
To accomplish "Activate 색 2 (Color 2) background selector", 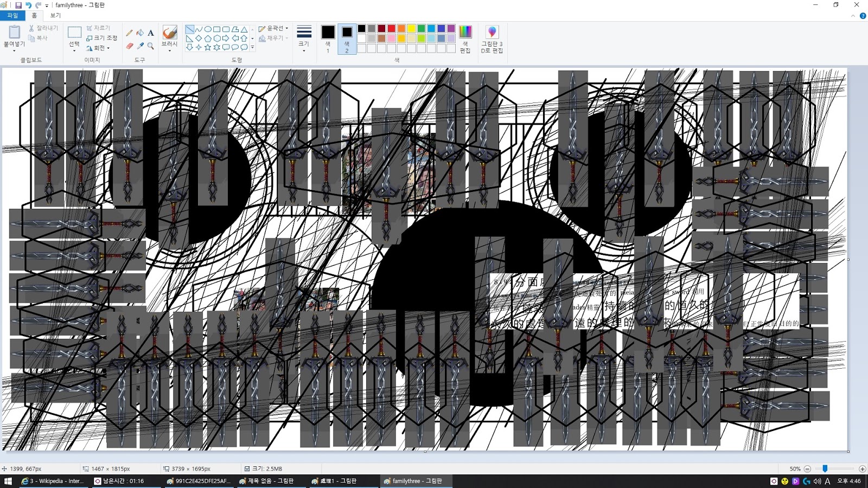I will coord(347,39).
